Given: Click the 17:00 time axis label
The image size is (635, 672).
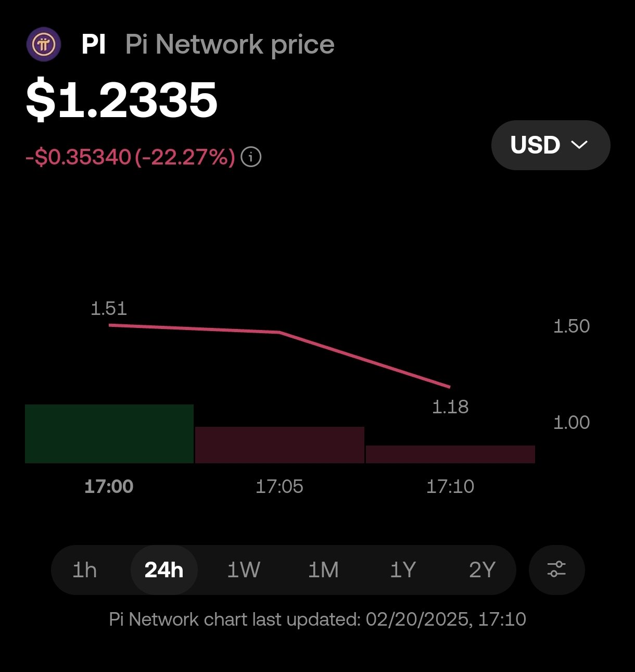Looking at the screenshot, I should (x=109, y=487).
